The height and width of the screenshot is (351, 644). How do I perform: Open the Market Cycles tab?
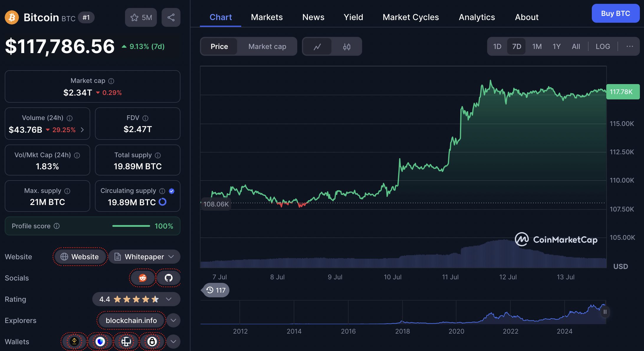pos(411,17)
